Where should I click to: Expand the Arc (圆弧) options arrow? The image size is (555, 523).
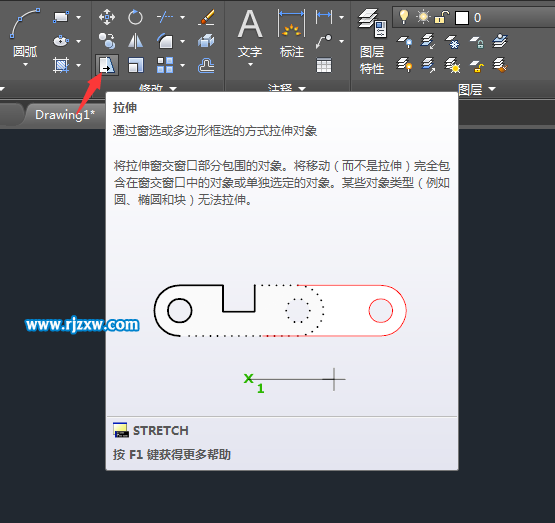25,65
